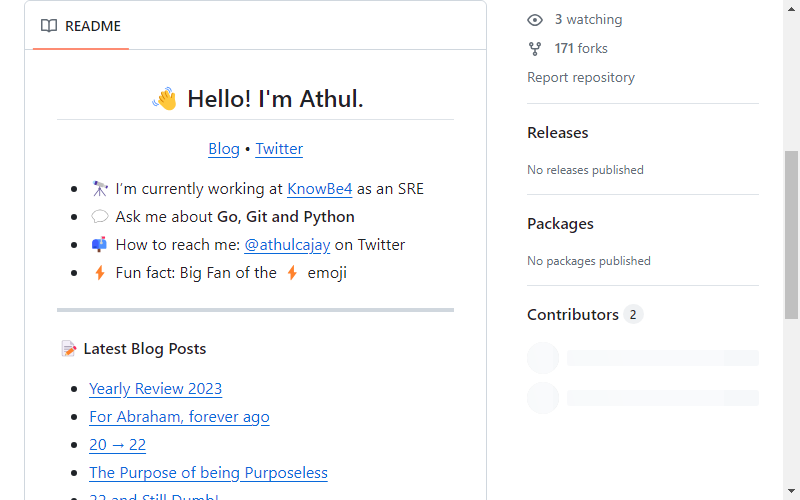
Task: Select the README tab
Action: (x=81, y=26)
